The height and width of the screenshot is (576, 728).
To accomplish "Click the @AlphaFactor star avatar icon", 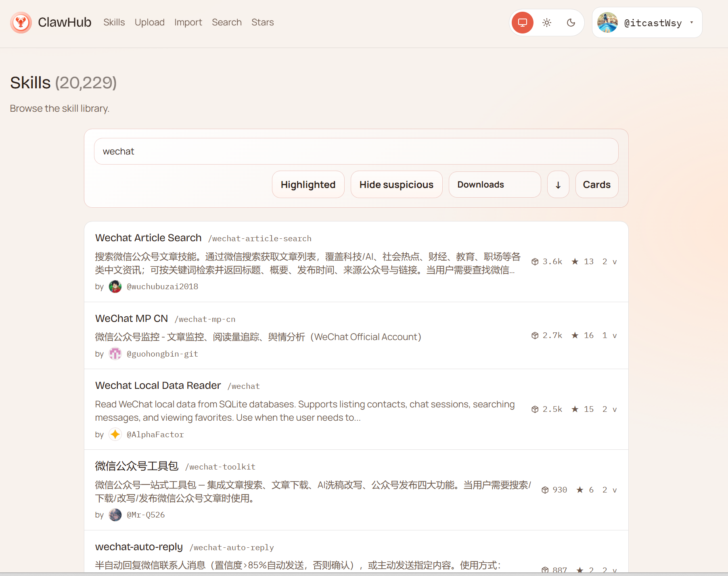I will (x=115, y=434).
